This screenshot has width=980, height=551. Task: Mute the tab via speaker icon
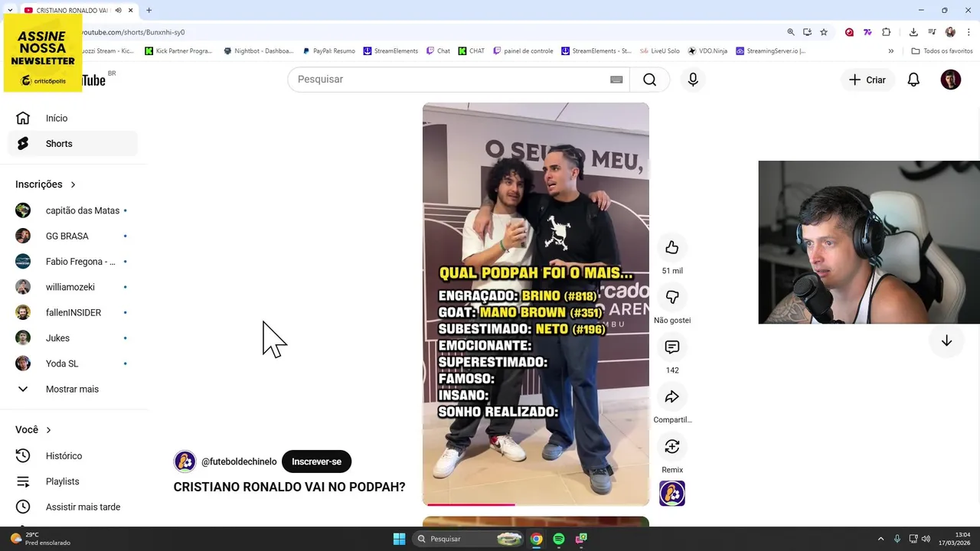tap(118, 10)
